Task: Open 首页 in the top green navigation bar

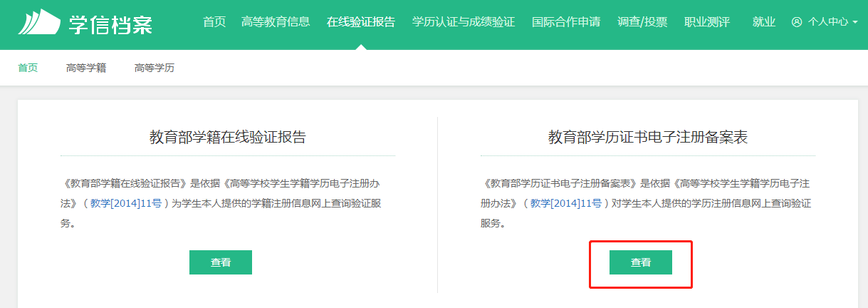Action: pyautogui.click(x=214, y=22)
